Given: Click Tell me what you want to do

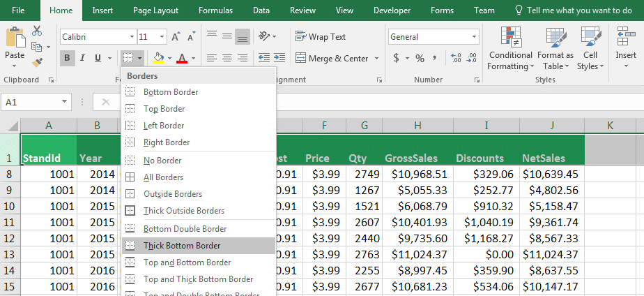Looking at the screenshot, I should coord(574,10).
